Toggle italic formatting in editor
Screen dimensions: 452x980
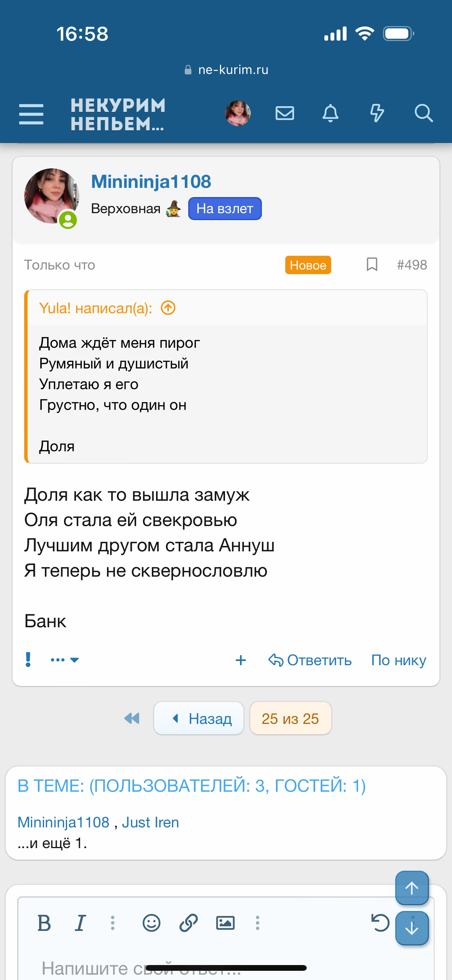(x=80, y=922)
